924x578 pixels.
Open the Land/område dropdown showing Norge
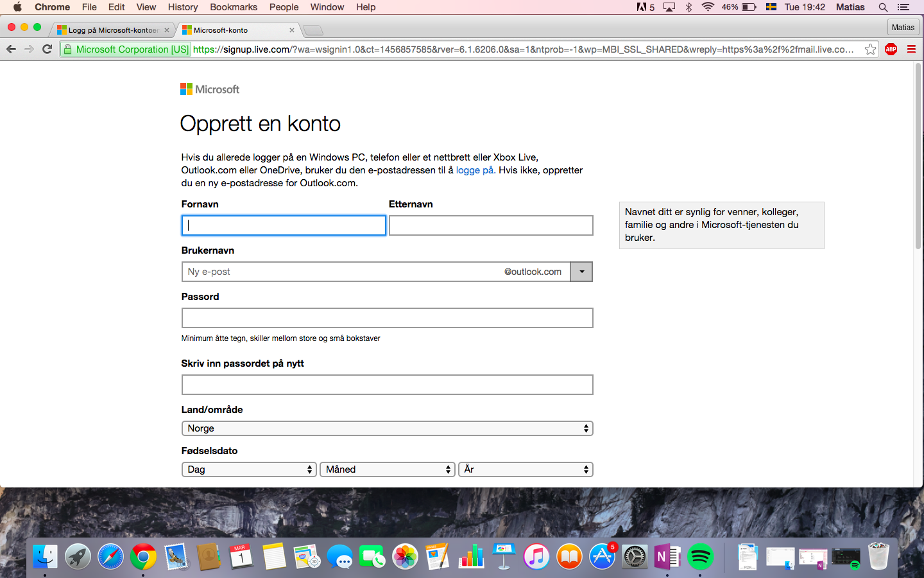pos(387,428)
